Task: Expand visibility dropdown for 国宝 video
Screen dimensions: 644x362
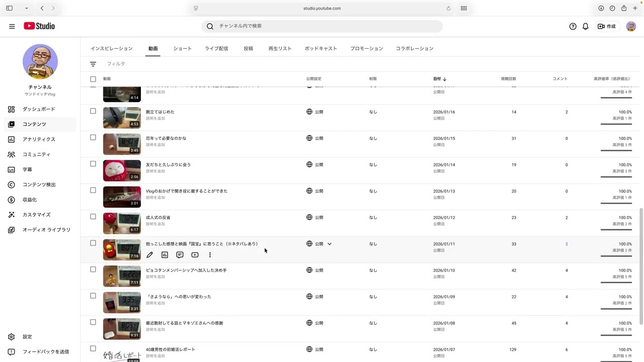Action: pyautogui.click(x=330, y=244)
